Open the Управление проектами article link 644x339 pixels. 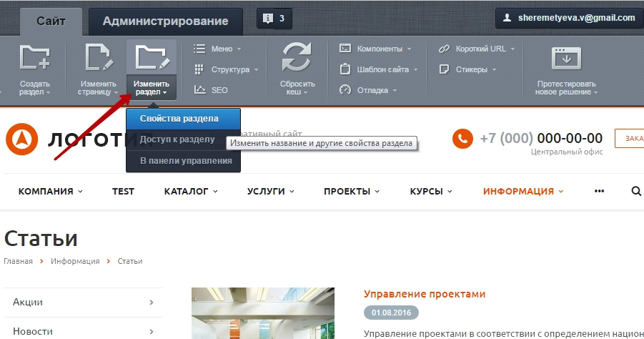tap(425, 294)
